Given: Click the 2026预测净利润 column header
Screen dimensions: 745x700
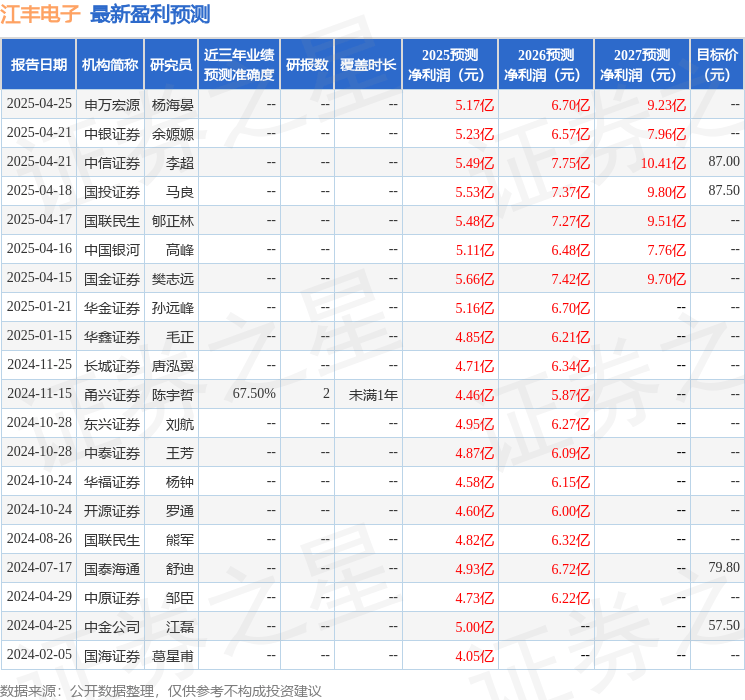Looking at the screenshot, I should coord(546,65).
